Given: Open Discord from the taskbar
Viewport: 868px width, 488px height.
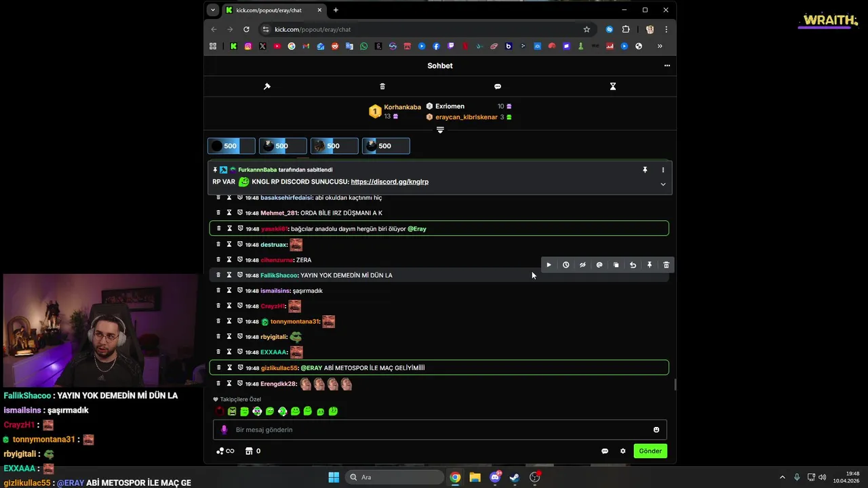Looking at the screenshot, I should point(495,477).
